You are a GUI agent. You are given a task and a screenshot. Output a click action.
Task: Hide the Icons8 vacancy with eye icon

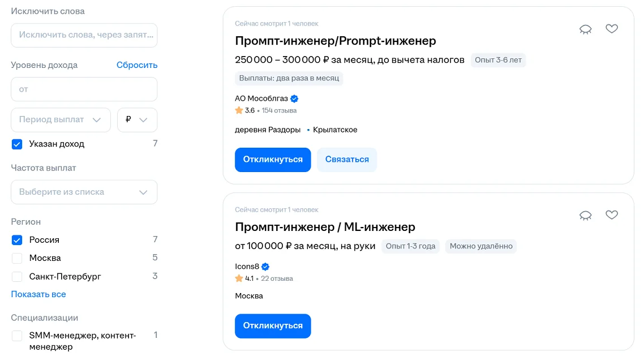tap(585, 216)
